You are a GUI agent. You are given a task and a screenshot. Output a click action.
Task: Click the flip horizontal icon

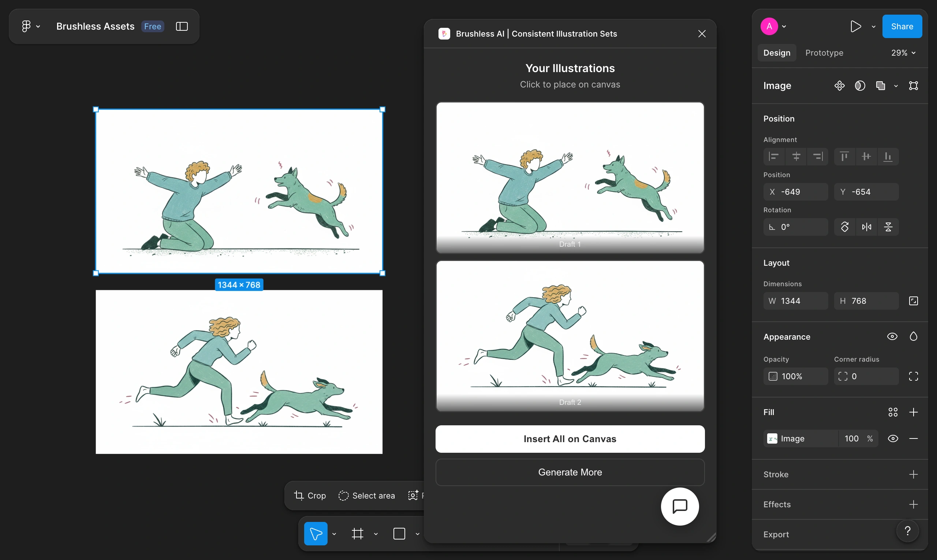(x=866, y=227)
